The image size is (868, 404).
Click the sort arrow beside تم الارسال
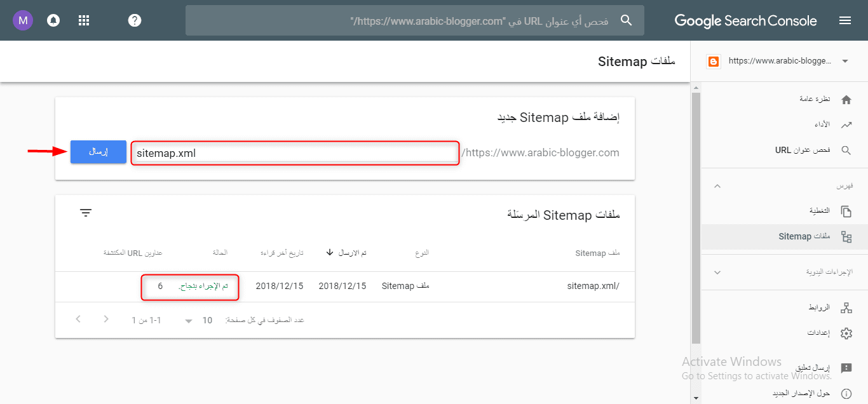330,253
